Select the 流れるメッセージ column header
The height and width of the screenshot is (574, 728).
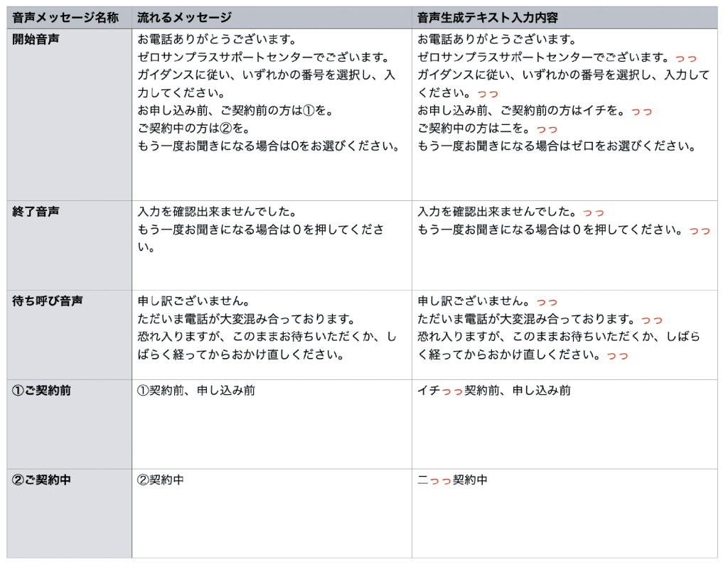pos(184,18)
